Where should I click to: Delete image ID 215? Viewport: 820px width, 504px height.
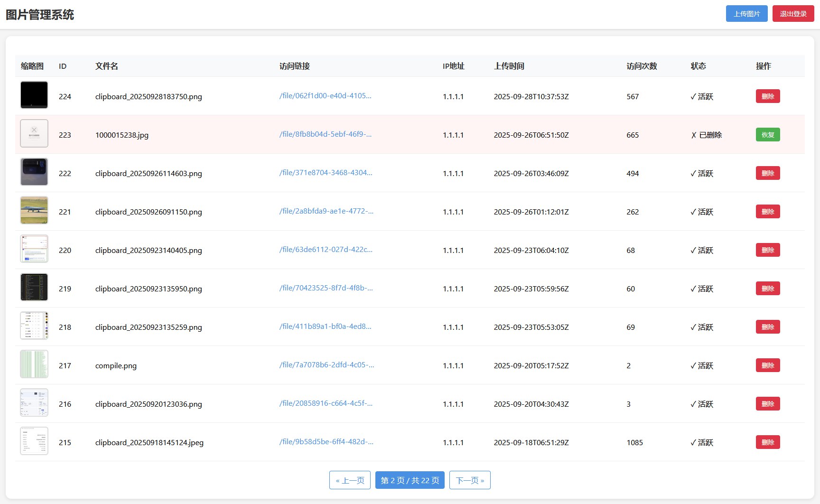click(767, 442)
